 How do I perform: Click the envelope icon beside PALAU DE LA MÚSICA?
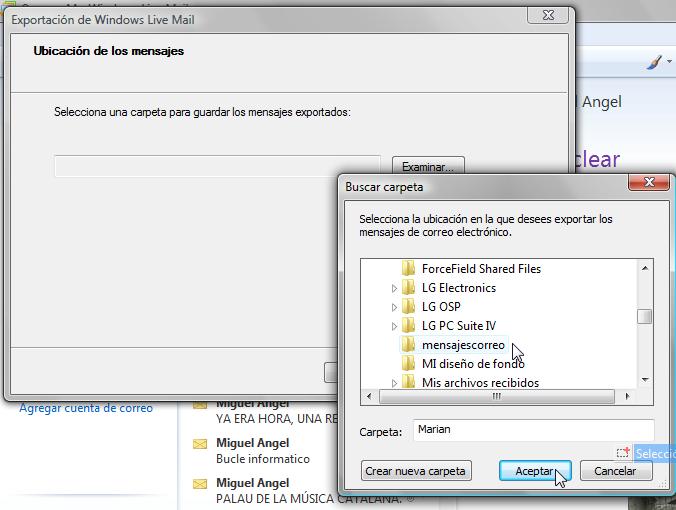click(x=200, y=484)
